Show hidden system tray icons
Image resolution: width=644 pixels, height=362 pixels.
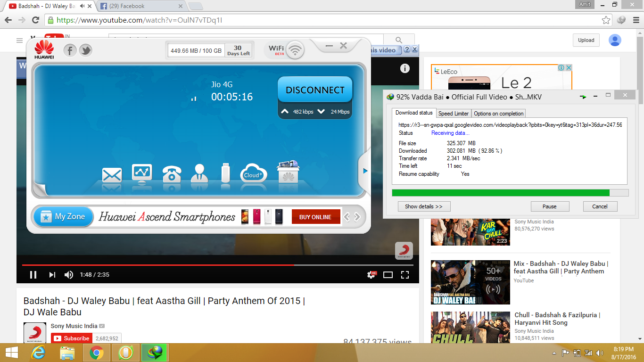554,353
